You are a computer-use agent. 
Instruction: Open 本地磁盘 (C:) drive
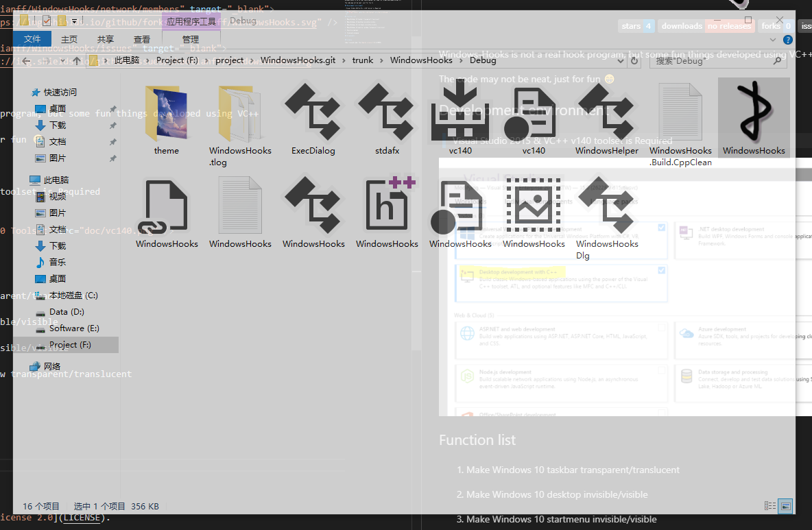pos(73,296)
